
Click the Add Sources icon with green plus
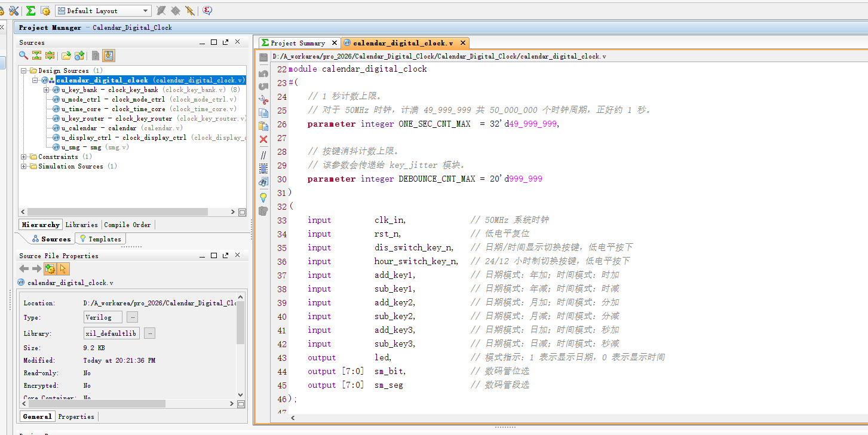pos(79,56)
